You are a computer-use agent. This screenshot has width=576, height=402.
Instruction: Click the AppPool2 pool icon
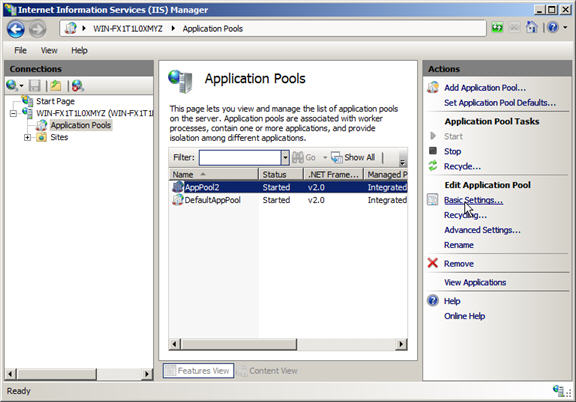178,187
